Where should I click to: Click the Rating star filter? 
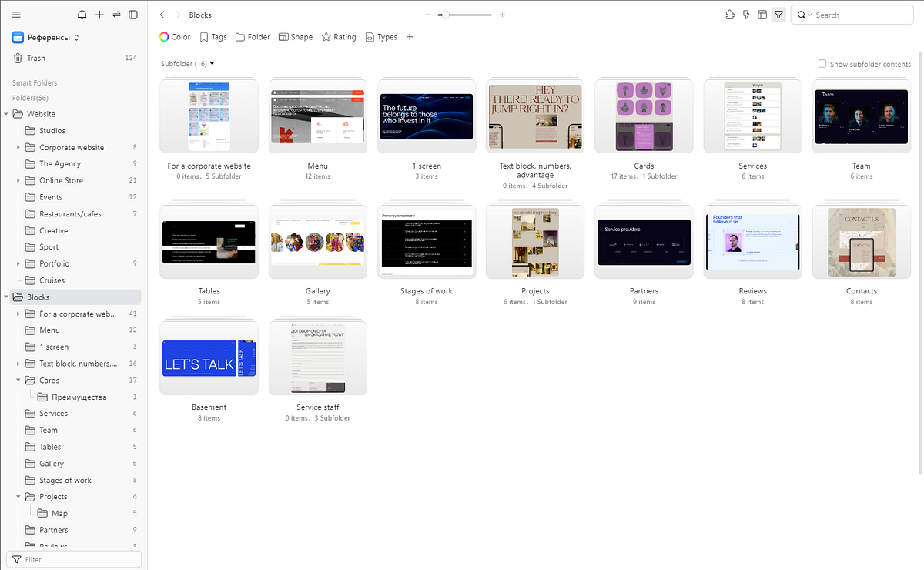tap(339, 37)
